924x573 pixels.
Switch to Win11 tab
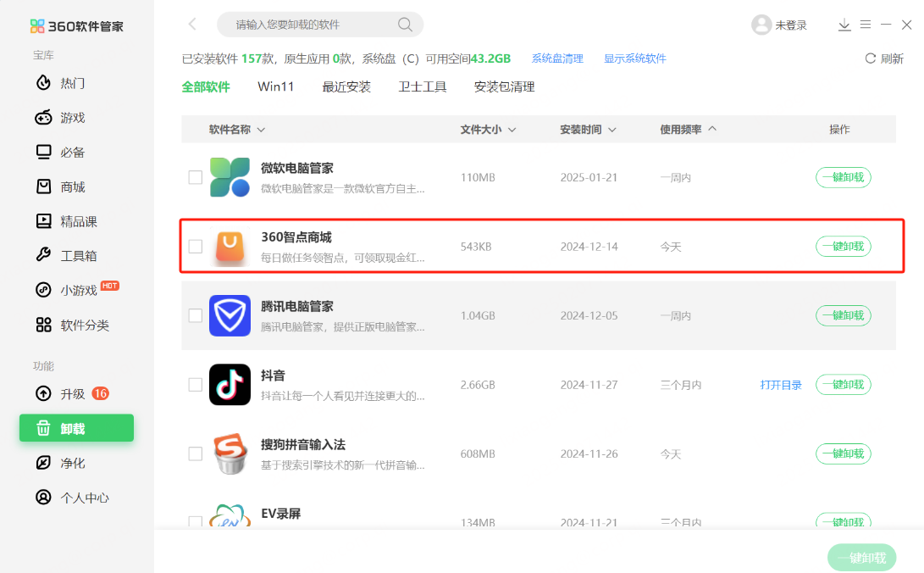pyautogui.click(x=276, y=86)
